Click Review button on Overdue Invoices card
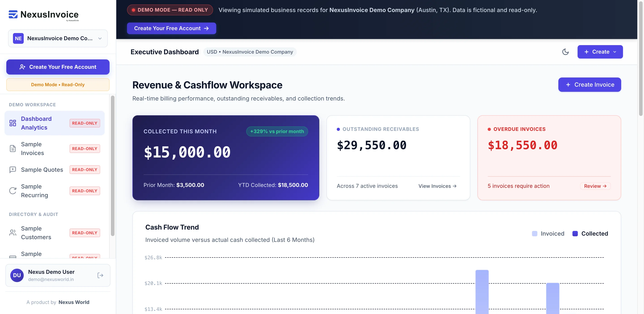 pos(595,186)
